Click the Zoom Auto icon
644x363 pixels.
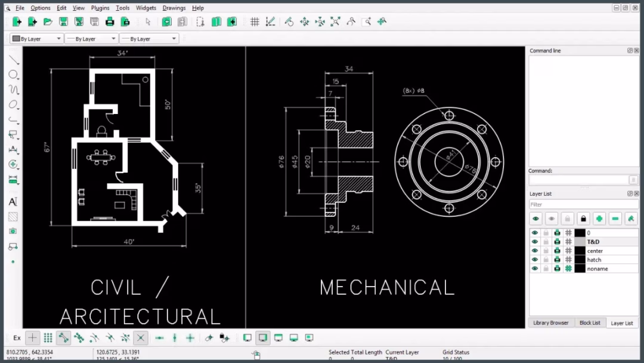[335, 21]
